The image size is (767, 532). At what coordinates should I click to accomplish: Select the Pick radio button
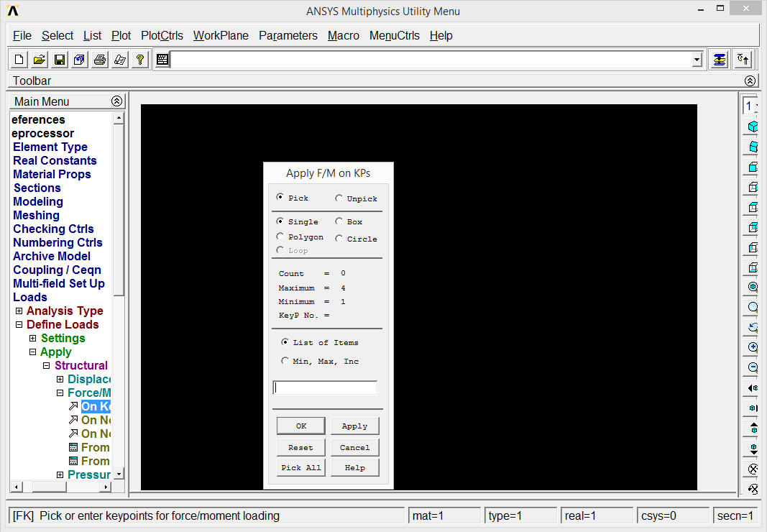280,197
